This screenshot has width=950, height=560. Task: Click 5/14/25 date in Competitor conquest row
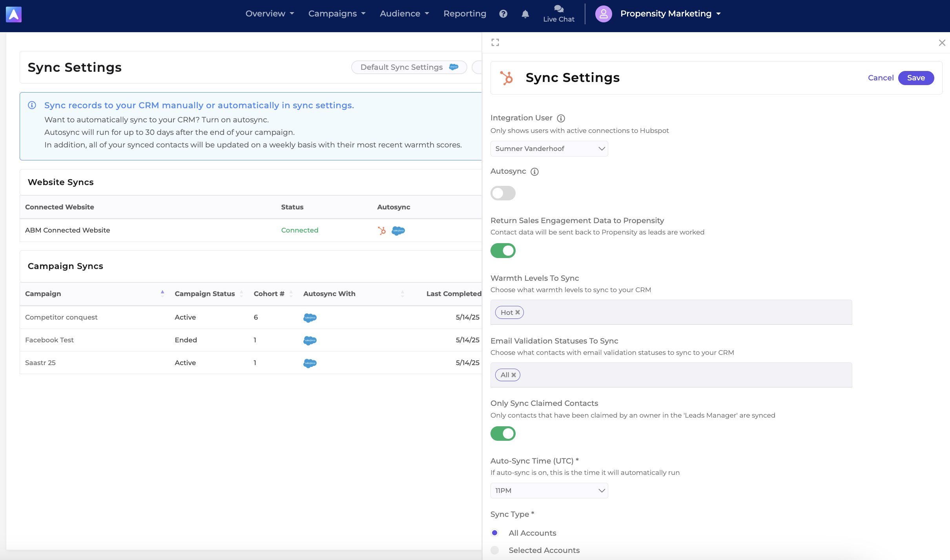[x=467, y=317]
